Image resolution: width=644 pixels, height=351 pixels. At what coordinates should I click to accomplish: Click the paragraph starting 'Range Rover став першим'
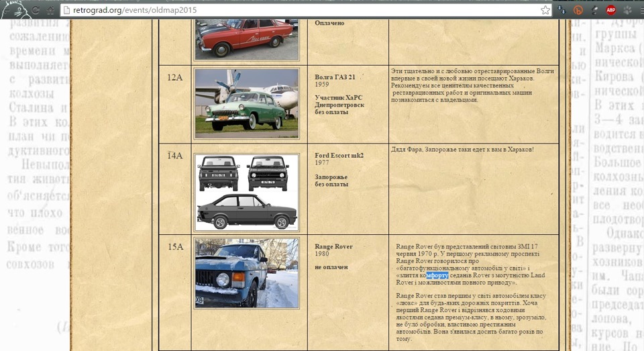pos(471,317)
